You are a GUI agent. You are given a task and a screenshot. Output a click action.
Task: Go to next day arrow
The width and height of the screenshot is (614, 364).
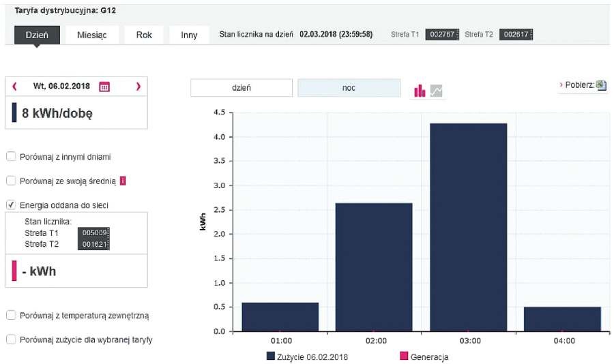(x=138, y=86)
